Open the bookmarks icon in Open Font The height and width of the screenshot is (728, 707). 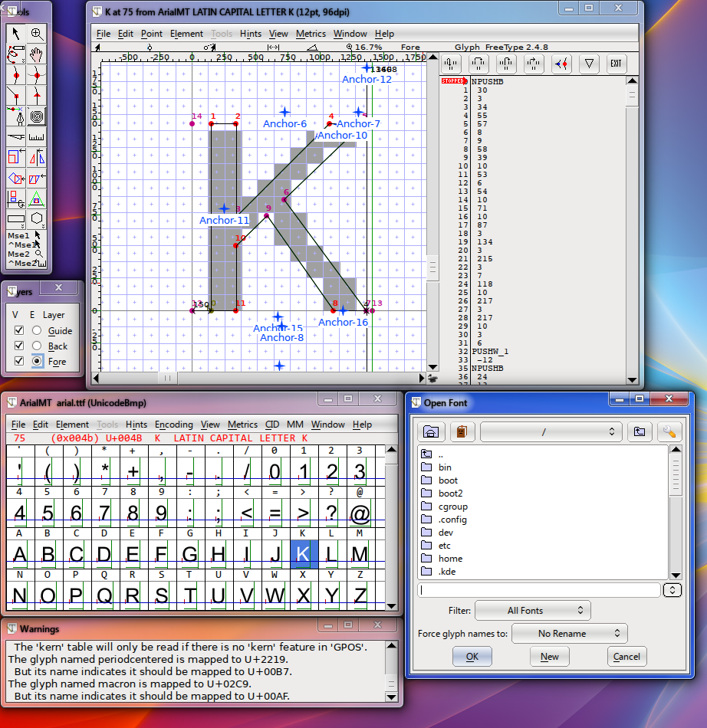(462, 431)
